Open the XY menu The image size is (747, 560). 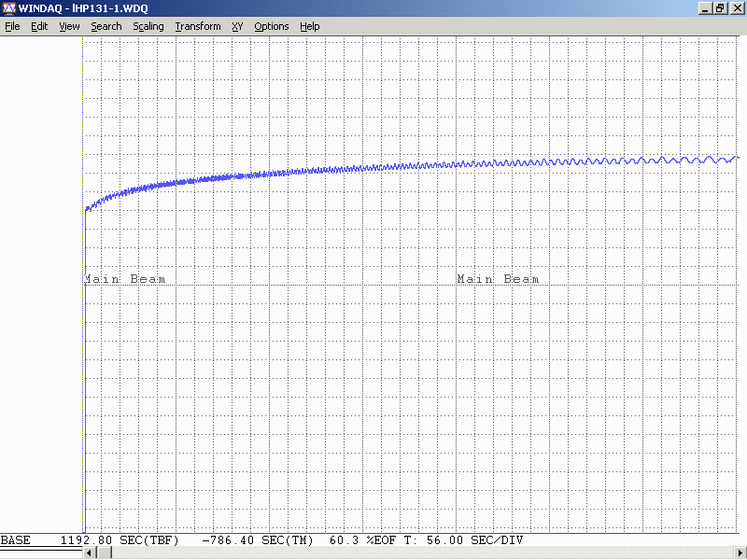[237, 26]
